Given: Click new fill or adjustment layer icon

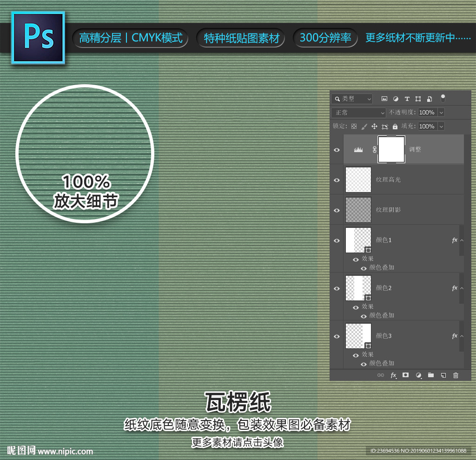Looking at the screenshot, I should [419, 375].
